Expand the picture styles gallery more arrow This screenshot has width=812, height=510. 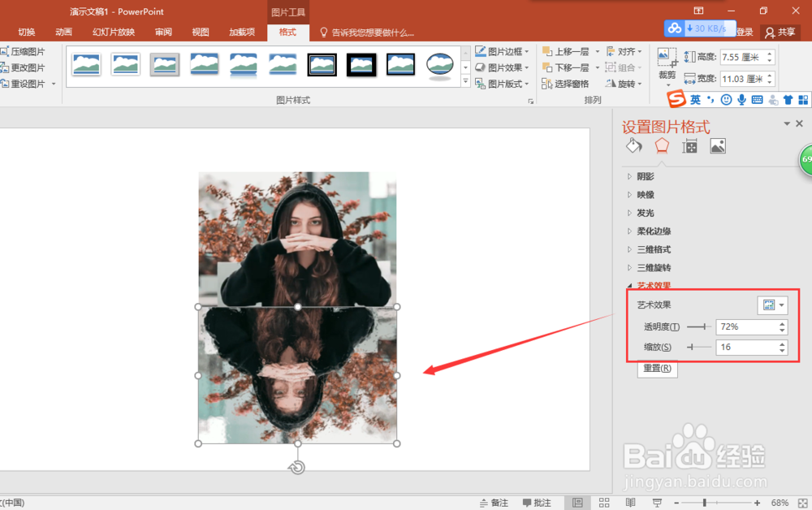coord(465,81)
